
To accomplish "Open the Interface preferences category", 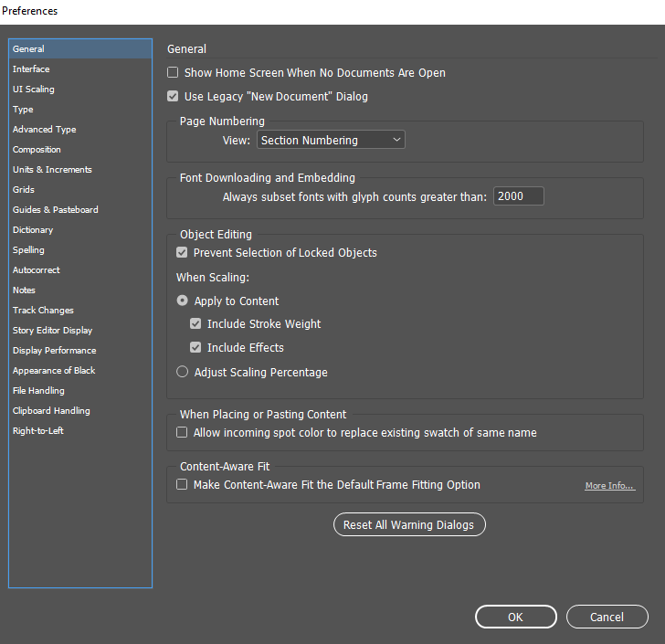I will tap(80, 69).
